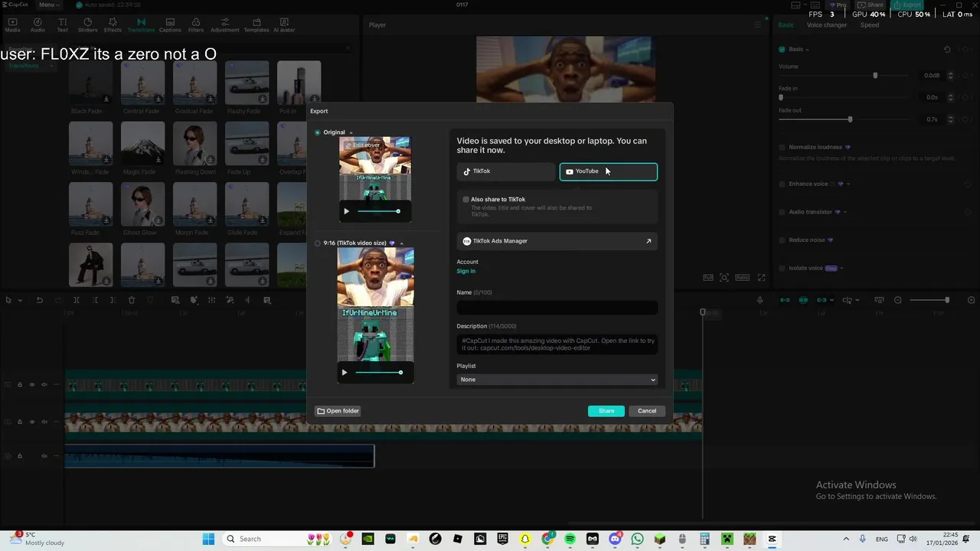Image resolution: width=980 pixels, height=551 pixels.
Task: Click the top-right Export button
Action: 907,5
